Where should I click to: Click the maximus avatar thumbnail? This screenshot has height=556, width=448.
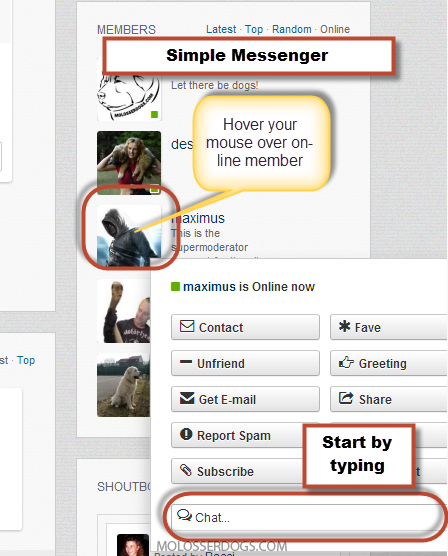[129, 236]
